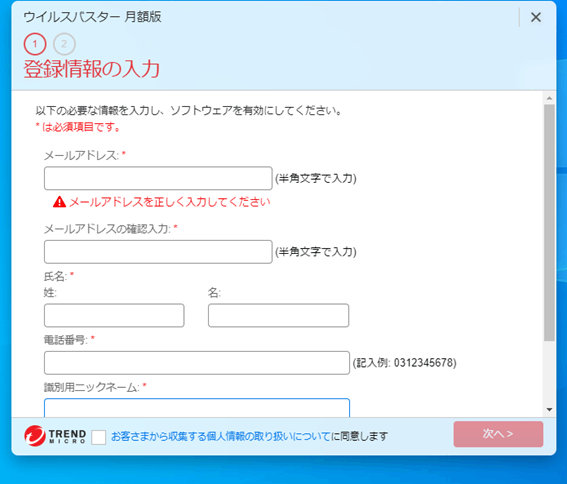This screenshot has width=567, height=484.
Task: Click the 名 first name field
Action: 278,315
